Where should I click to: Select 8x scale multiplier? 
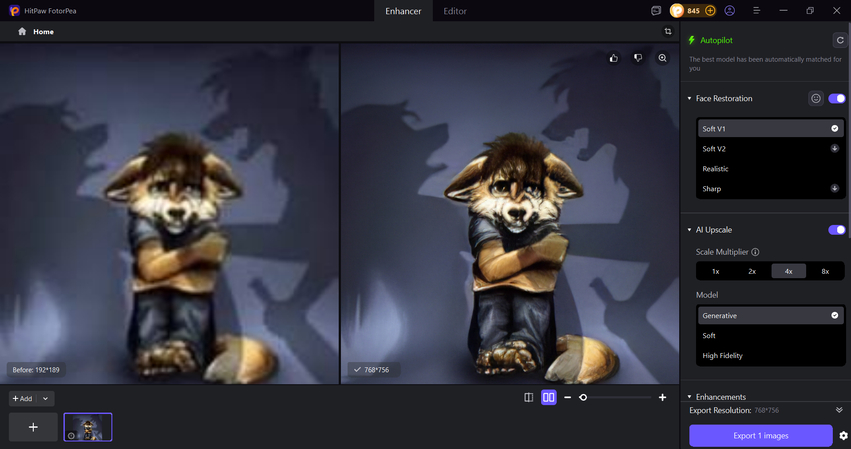[825, 271]
